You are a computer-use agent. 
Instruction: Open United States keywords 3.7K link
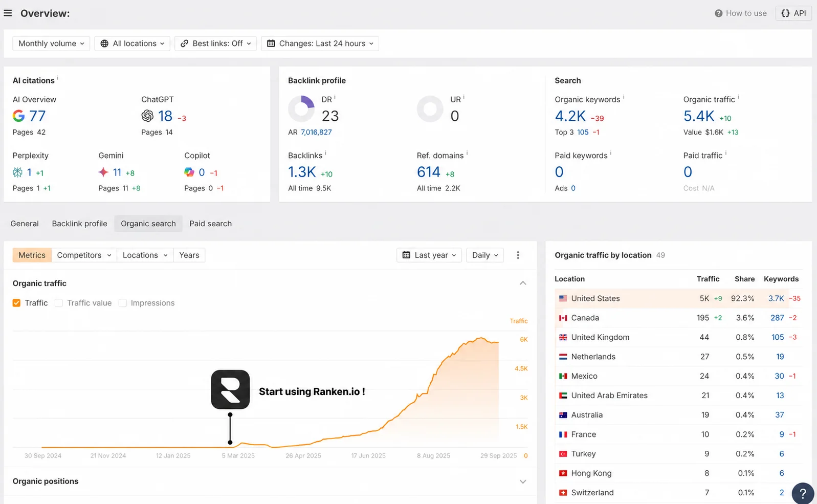[776, 298]
